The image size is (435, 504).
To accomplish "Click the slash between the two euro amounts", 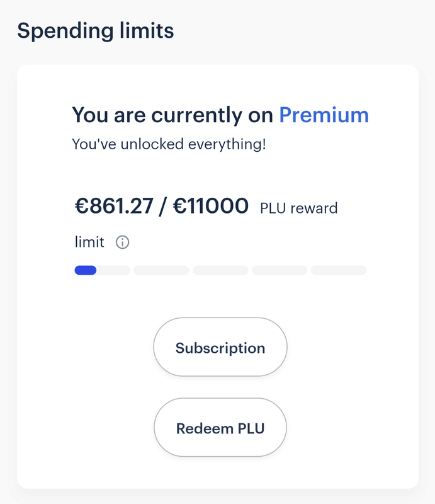I will tap(161, 205).
